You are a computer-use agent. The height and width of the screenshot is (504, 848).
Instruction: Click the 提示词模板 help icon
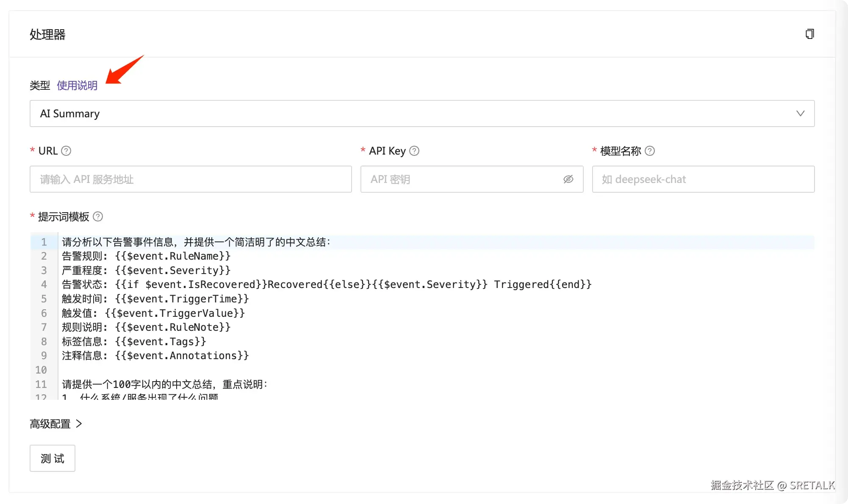coord(98,216)
